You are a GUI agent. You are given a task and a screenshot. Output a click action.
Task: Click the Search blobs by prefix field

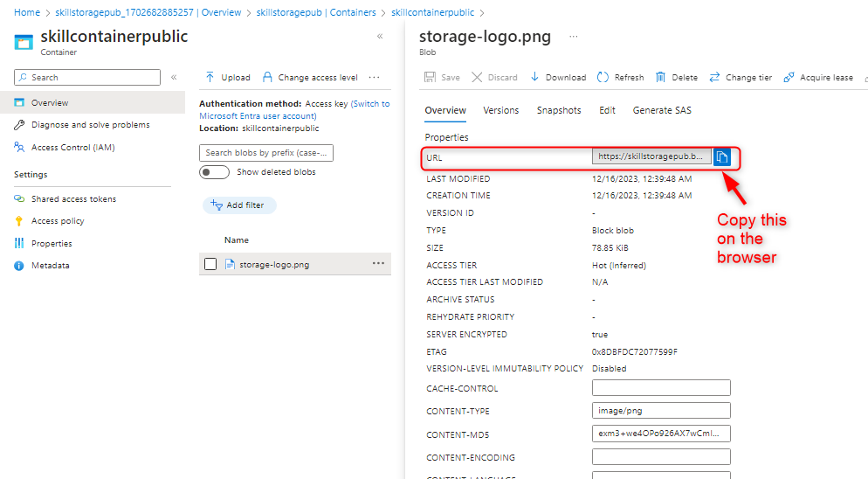click(x=266, y=153)
